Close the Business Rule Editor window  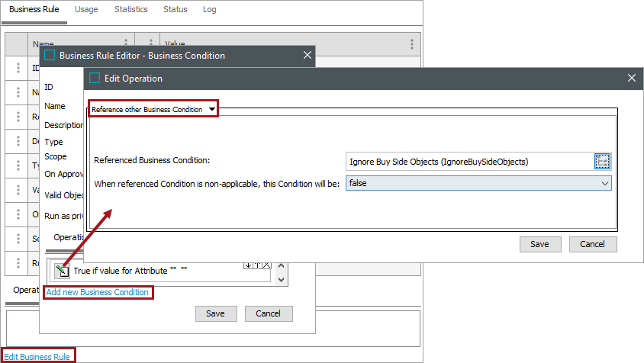(x=308, y=55)
